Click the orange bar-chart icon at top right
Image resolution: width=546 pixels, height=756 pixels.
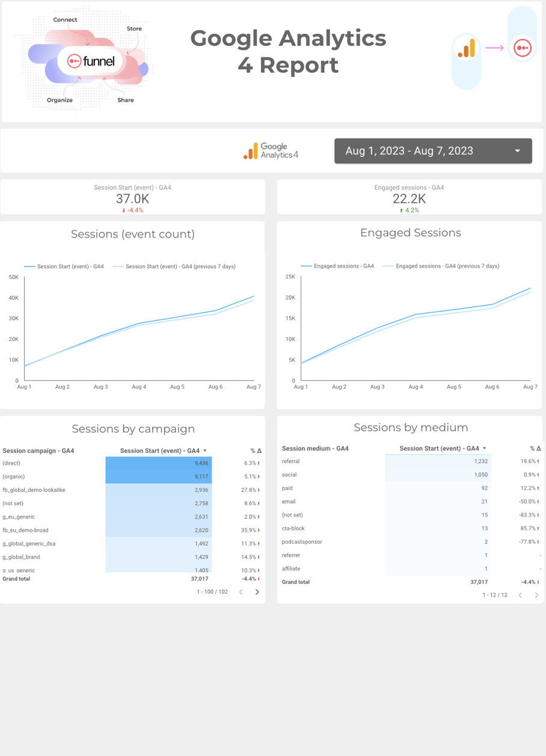pos(466,48)
